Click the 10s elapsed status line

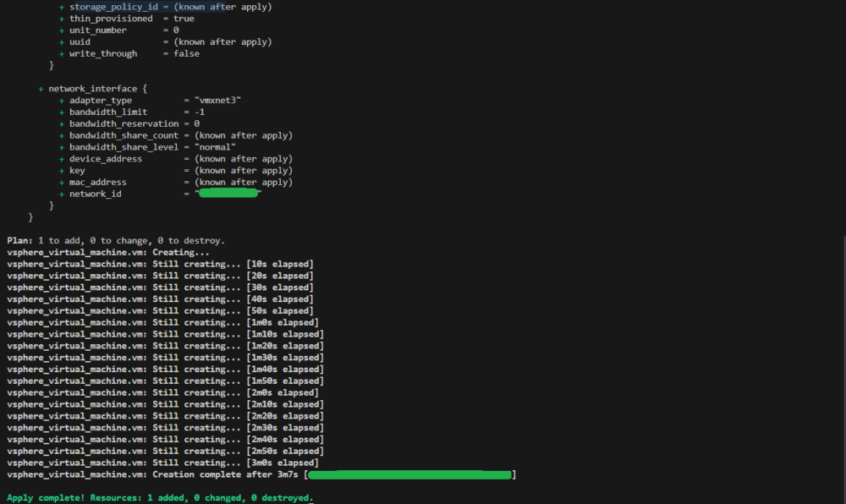[x=165, y=263]
